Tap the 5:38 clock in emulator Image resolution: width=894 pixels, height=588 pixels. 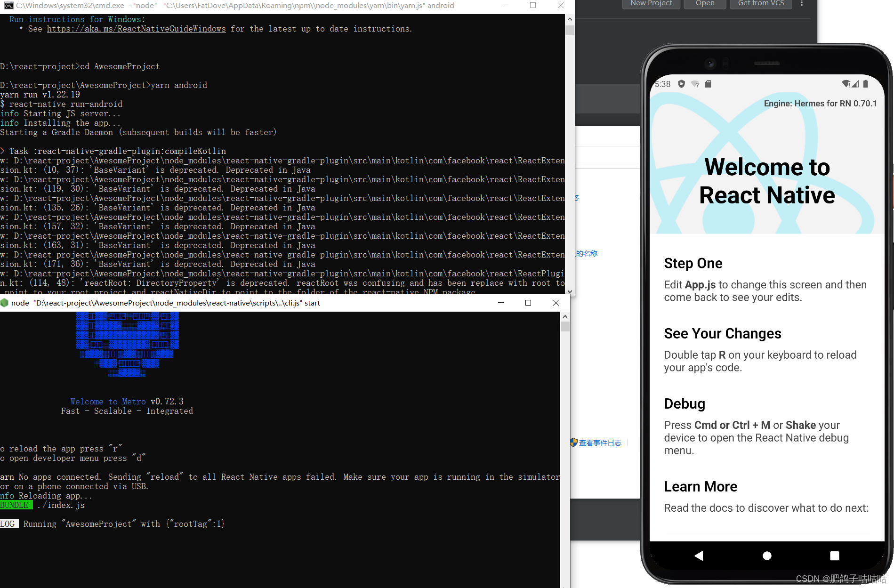[x=662, y=84]
